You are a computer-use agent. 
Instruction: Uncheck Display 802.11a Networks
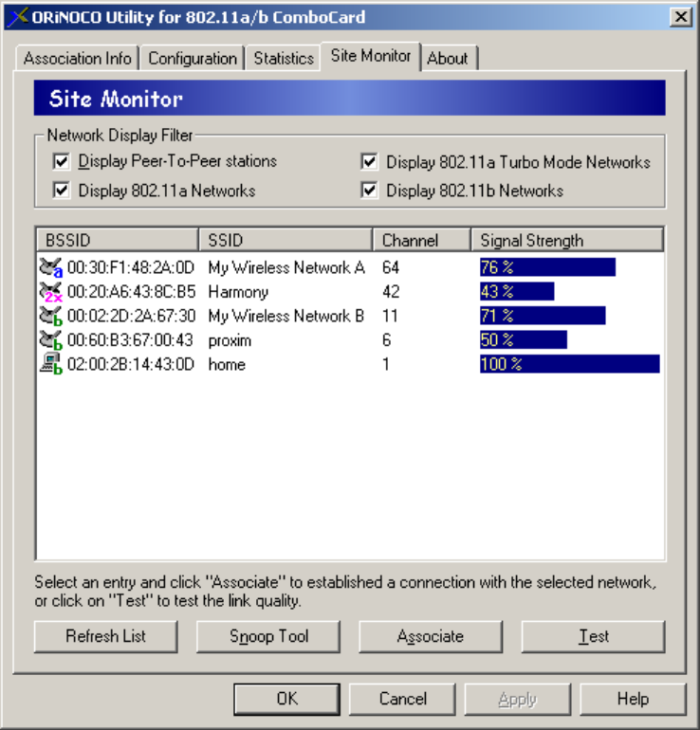[62, 191]
